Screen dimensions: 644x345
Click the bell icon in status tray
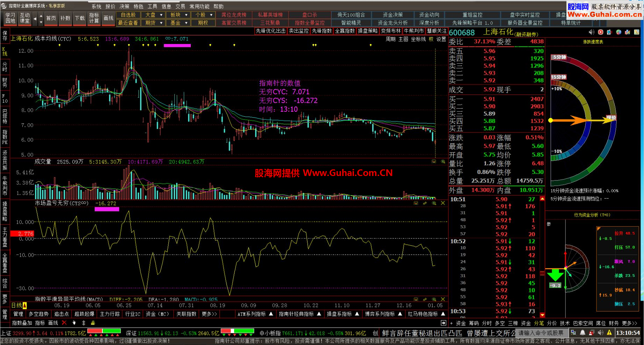[x=583, y=333]
